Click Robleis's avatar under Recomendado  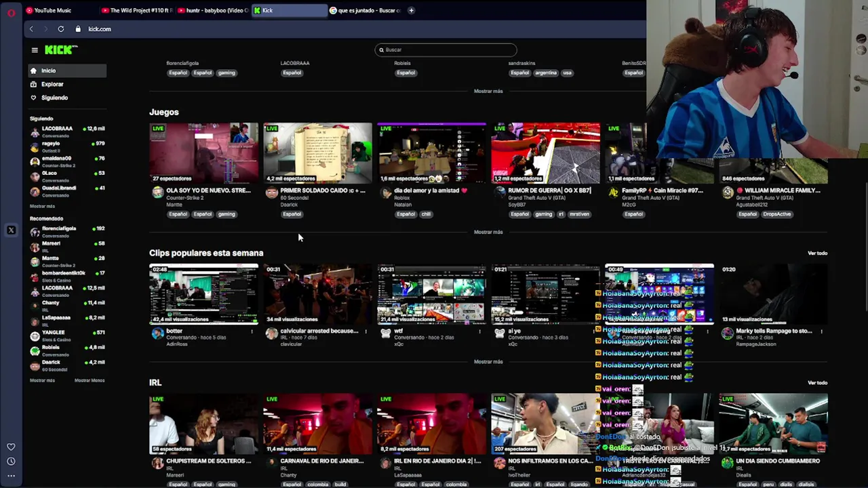(x=35, y=350)
